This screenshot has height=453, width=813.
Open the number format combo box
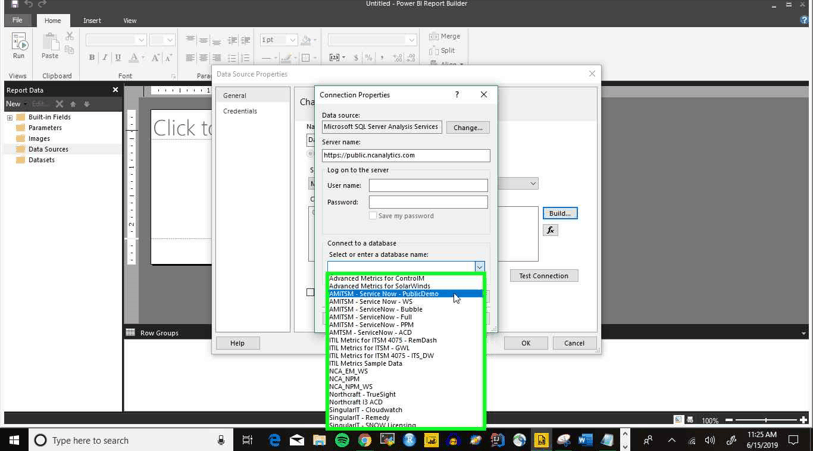(372, 40)
